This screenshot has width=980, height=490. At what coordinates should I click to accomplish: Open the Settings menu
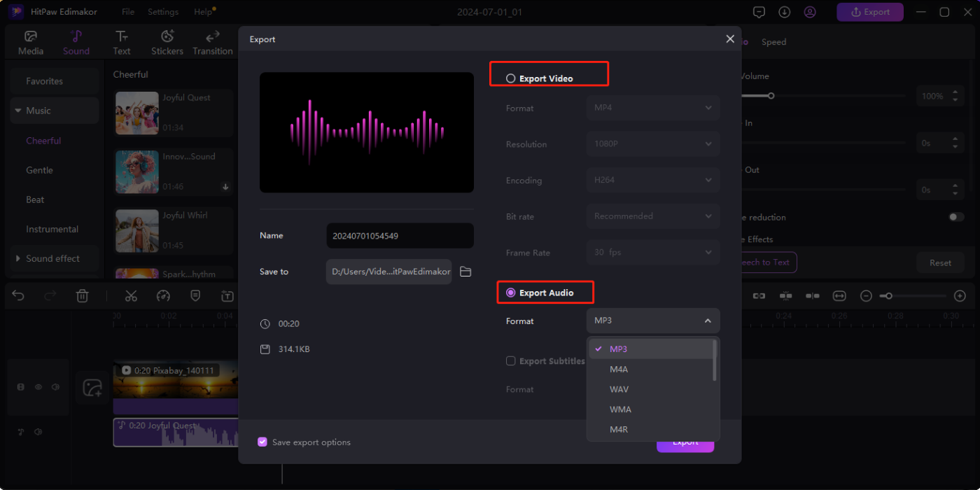pos(162,11)
